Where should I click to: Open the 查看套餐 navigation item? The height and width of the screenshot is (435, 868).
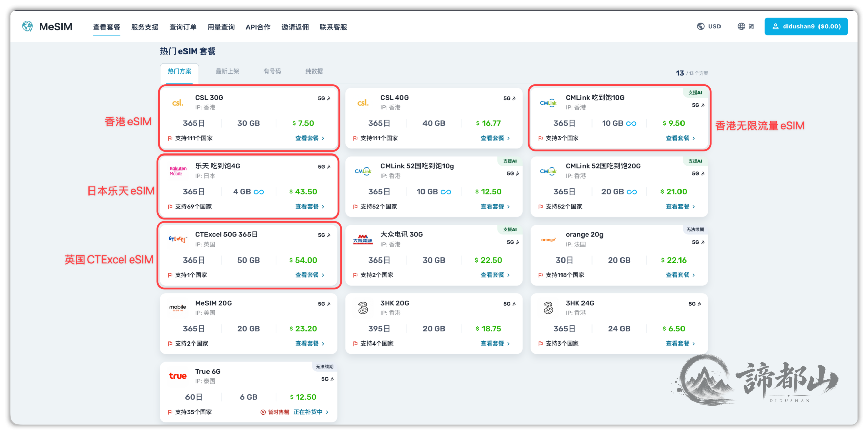[106, 27]
